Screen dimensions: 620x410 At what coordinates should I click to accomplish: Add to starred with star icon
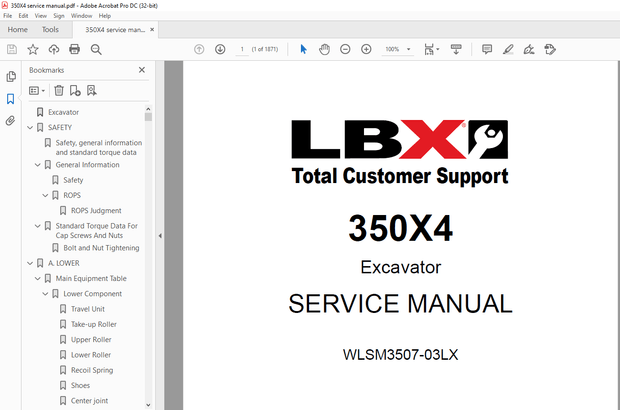tap(33, 49)
